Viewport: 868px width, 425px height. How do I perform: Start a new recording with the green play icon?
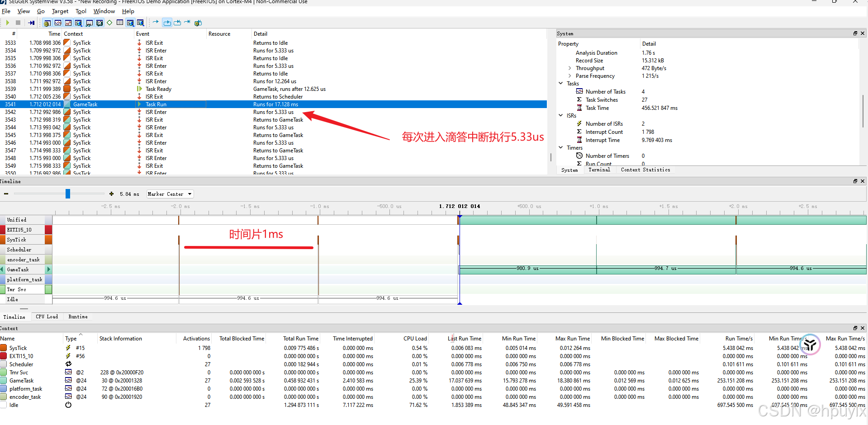click(x=8, y=23)
